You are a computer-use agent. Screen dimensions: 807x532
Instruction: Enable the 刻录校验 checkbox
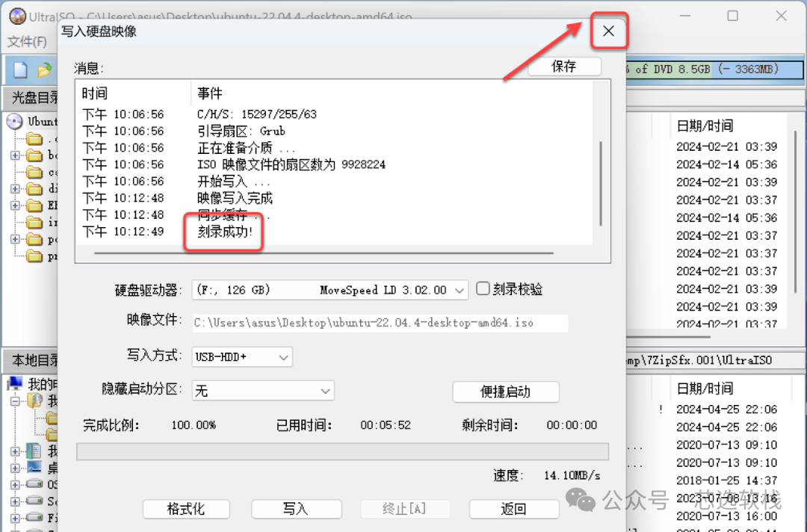pos(482,288)
